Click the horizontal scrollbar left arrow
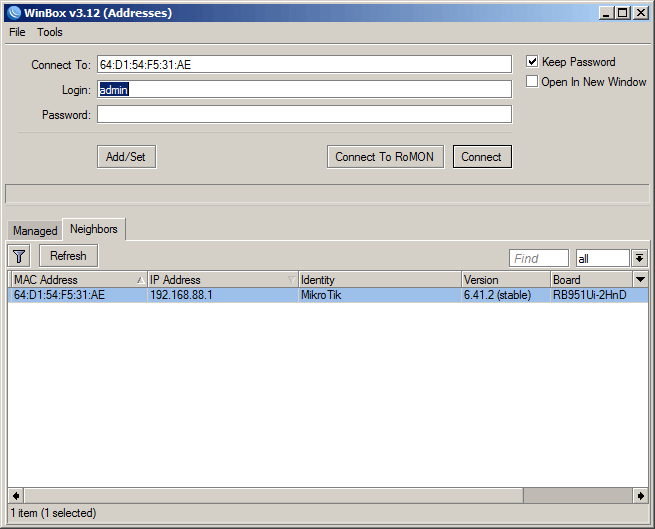Screen dimensions: 655x529 [x=15, y=496]
